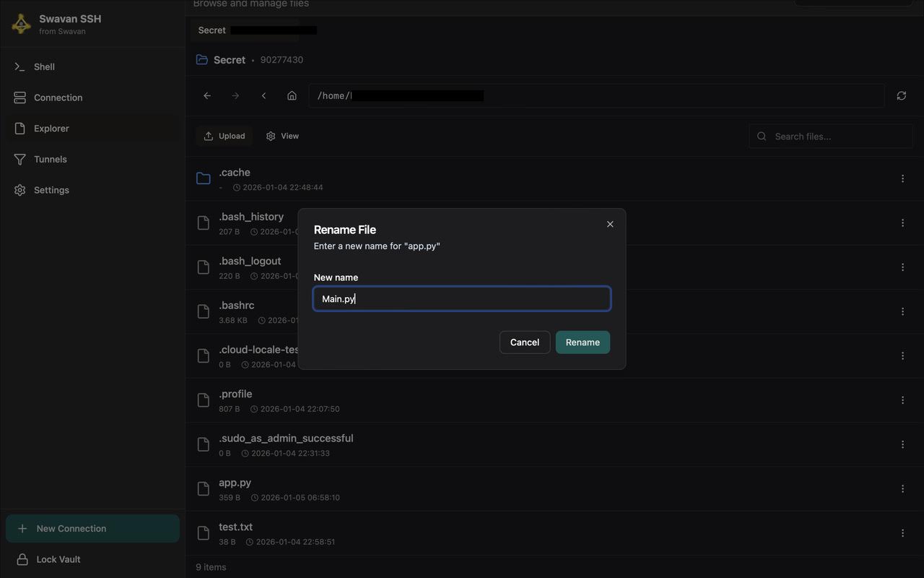Cancel the rename dialog
This screenshot has width=924, height=578.
pyautogui.click(x=524, y=342)
